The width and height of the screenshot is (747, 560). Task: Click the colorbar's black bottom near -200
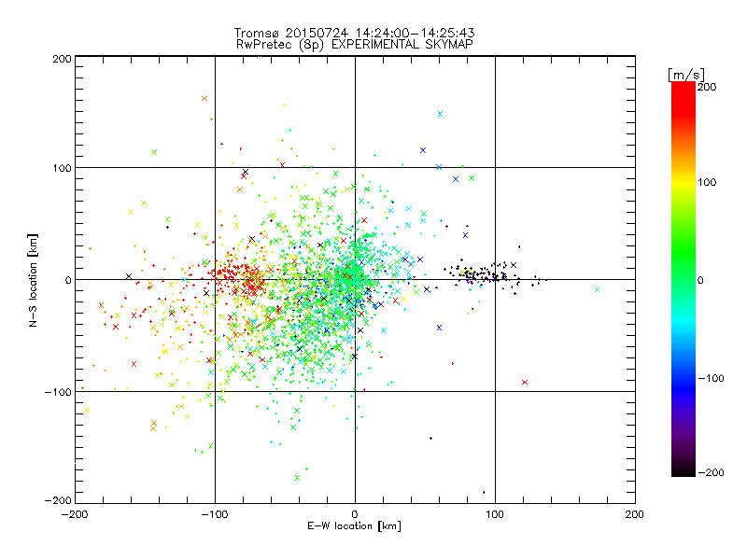click(x=684, y=471)
